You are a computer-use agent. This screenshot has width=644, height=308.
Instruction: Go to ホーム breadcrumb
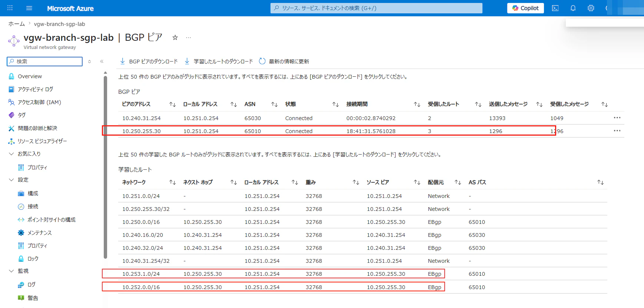17,24
